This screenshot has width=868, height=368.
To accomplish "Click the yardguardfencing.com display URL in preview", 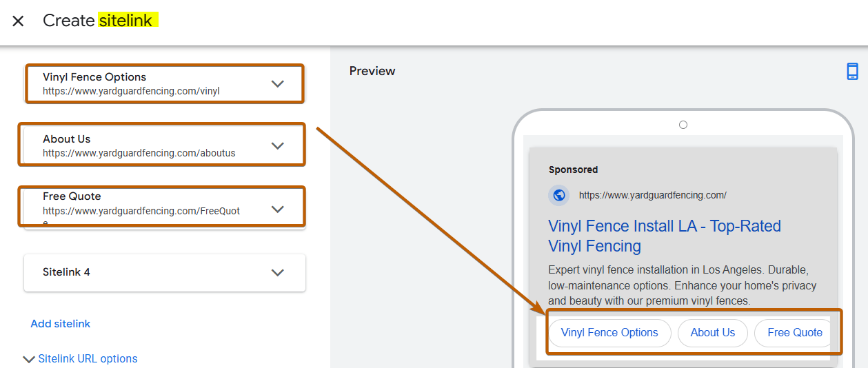I will (x=652, y=195).
